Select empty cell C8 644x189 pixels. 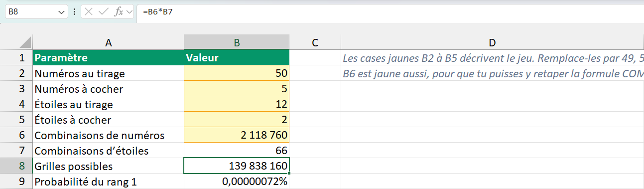point(315,166)
